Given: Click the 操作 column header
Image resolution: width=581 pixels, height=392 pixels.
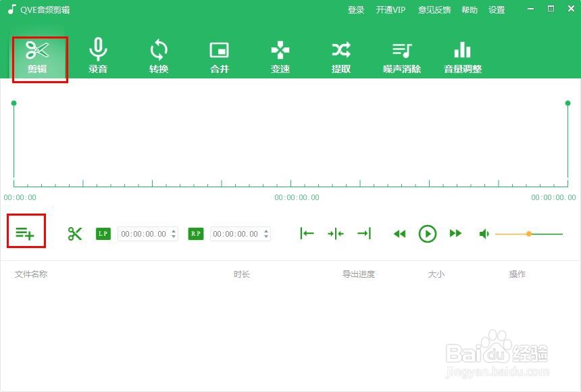Looking at the screenshot, I should 517,274.
